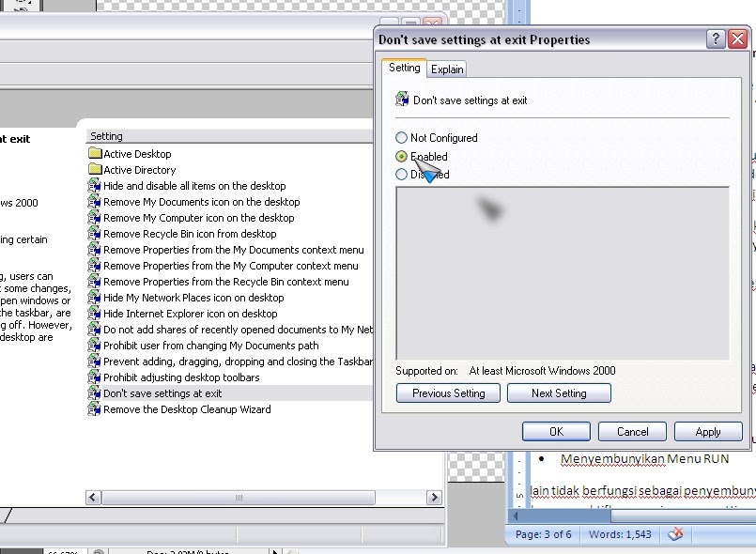Viewport: 756px width, 554px height.
Task: Click the icon next to 'Hide My Network Places icon on desktop'
Action: (x=94, y=297)
